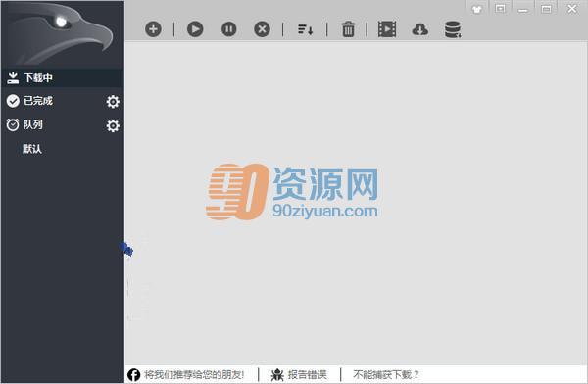Open settings gear next to 队列

(x=113, y=125)
